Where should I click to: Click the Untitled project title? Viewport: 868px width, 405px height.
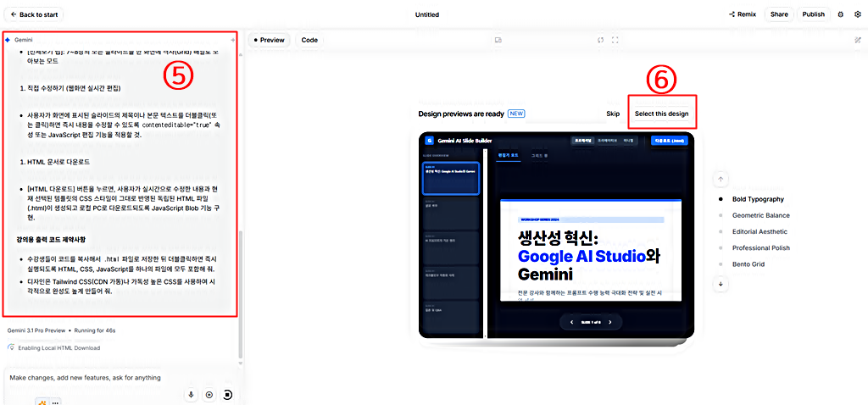[x=427, y=14]
